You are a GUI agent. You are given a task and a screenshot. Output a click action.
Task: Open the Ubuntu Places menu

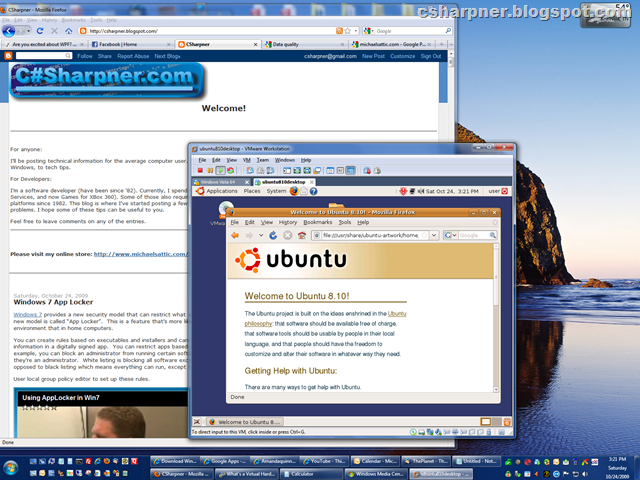(x=252, y=191)
